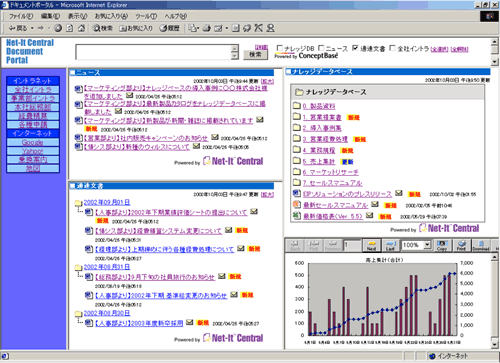500x363 pixels.
Task: Open the Forward button dropdown arrow
Action: [49, 28]
